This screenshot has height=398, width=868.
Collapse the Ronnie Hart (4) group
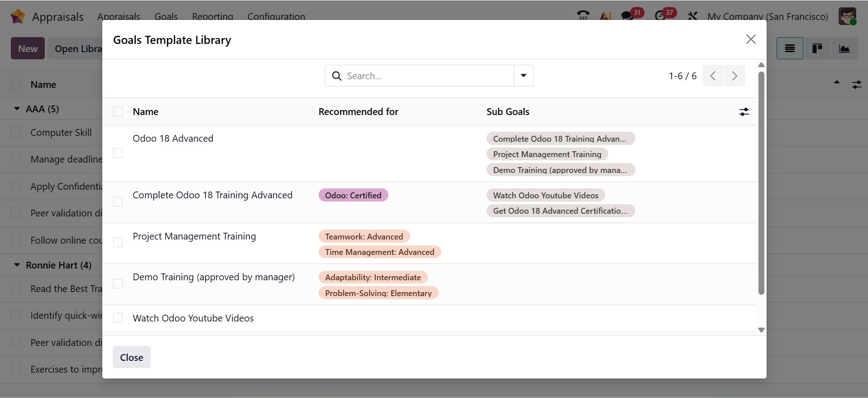pos(17,265)
